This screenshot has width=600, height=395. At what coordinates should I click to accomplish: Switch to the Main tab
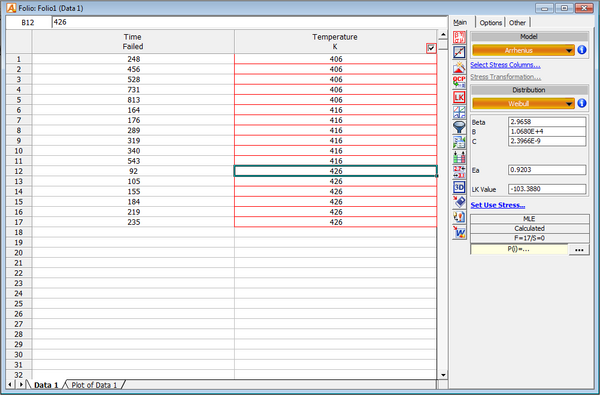[460, 22]
